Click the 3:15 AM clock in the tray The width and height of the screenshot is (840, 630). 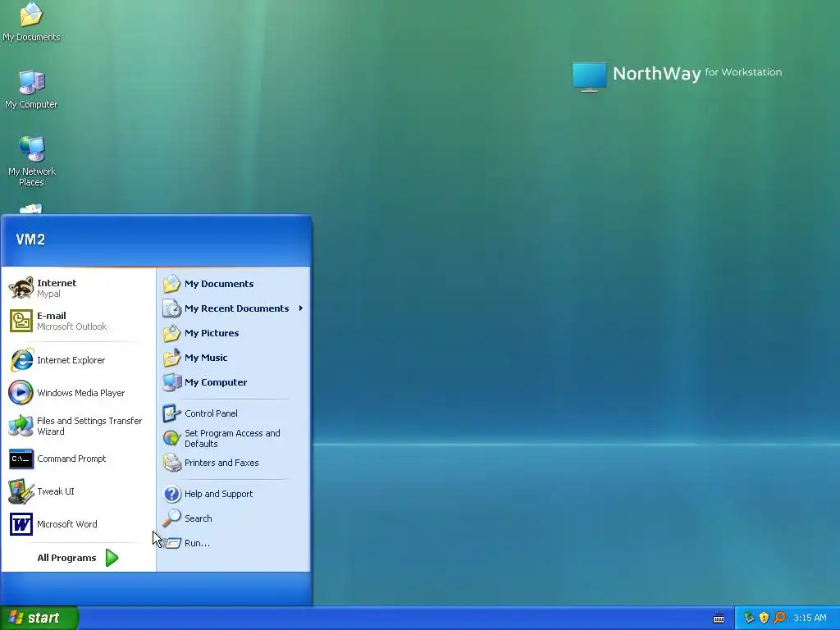click(810, 619)
